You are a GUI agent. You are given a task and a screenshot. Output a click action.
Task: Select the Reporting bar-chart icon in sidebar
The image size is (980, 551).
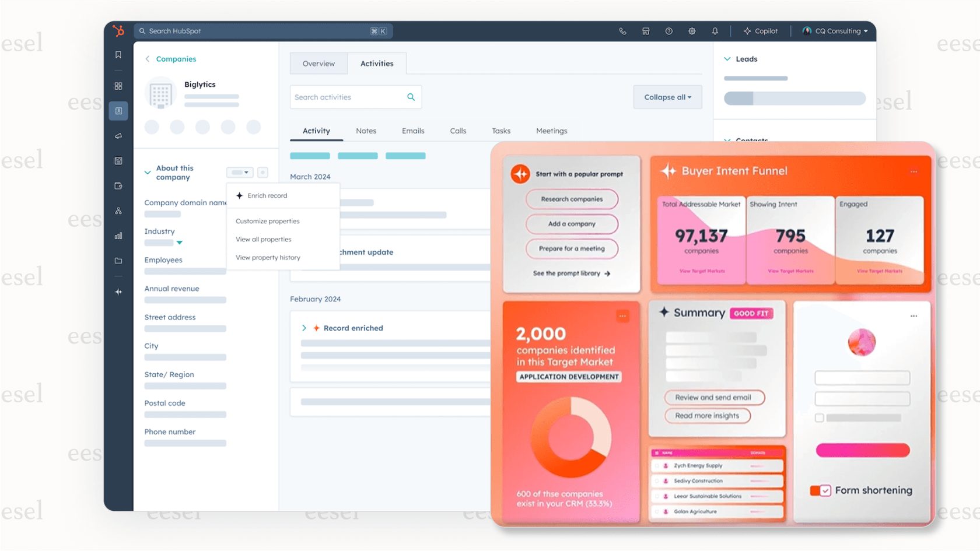[118, 236]
